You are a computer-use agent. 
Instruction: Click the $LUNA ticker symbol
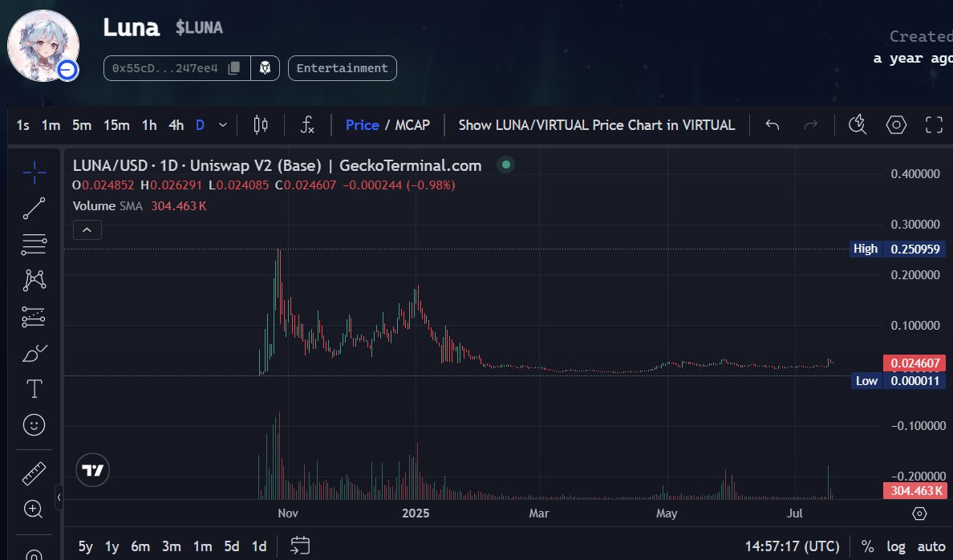click(x=200, y=27)
